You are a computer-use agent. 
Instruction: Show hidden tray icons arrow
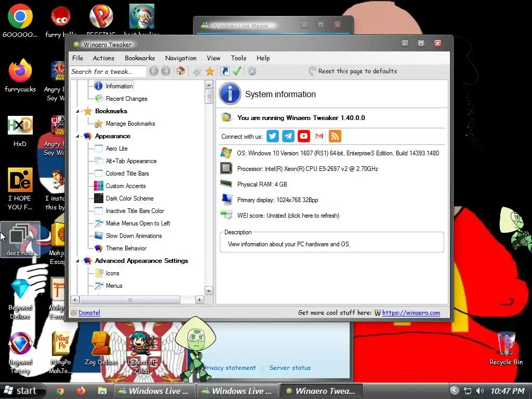click(x=454, y=391)
